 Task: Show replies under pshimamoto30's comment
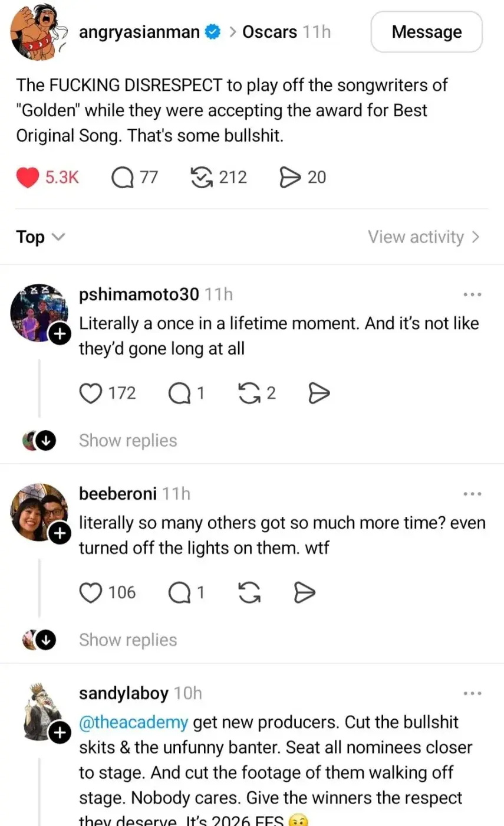(128, 441)
